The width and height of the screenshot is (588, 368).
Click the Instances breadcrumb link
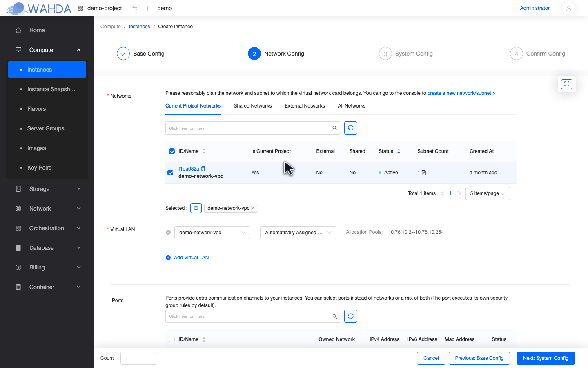[139, 27]
